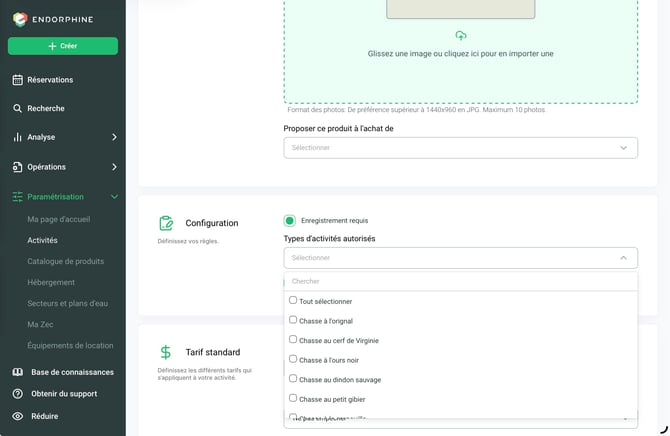Image resolution: width=670 pixels, height=436 pixels.
Task: Open the Proposer ce produit dropdown
Action: pos(461,148)
